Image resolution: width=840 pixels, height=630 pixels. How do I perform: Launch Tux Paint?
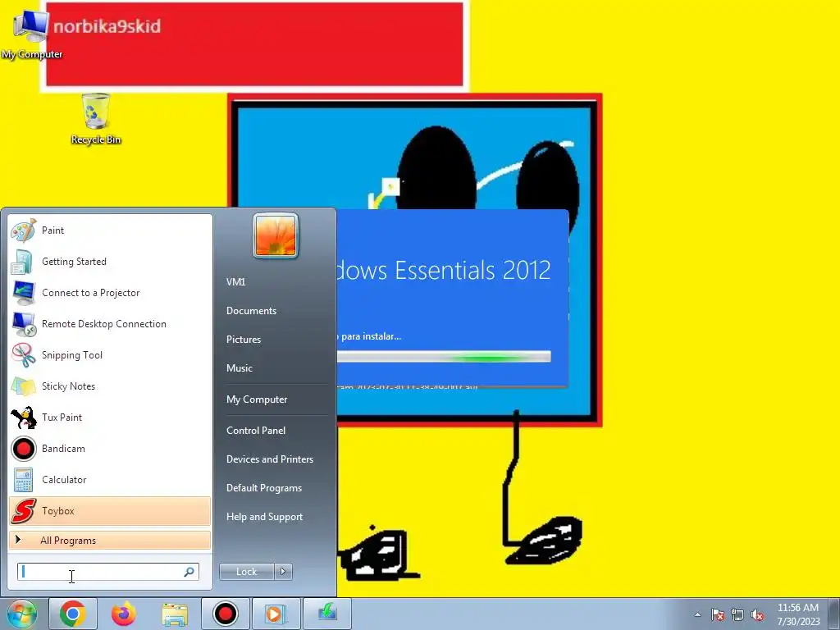(110, 418)
